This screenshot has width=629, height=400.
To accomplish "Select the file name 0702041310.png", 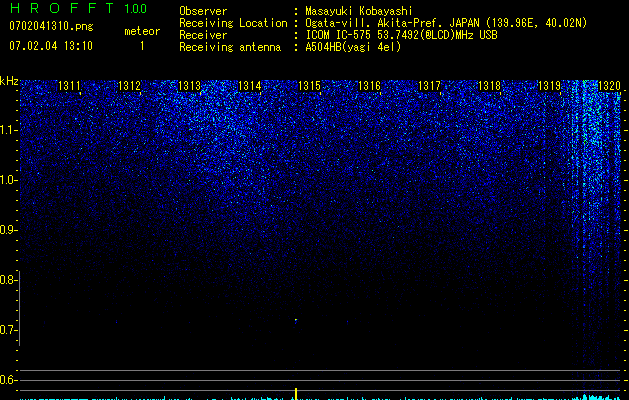I will click(x=51, y=26).
